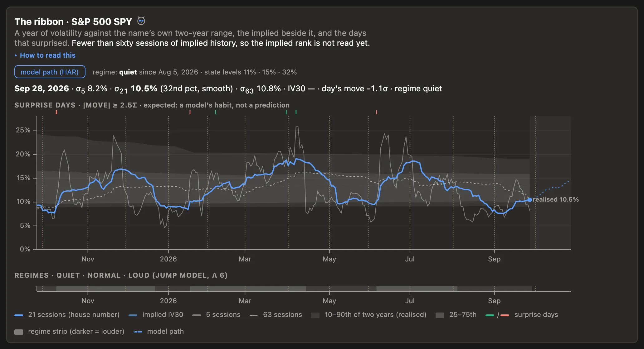Select the red surprise-day marker in mid-October
Screen dimensions: 644x349
[56, 112]
